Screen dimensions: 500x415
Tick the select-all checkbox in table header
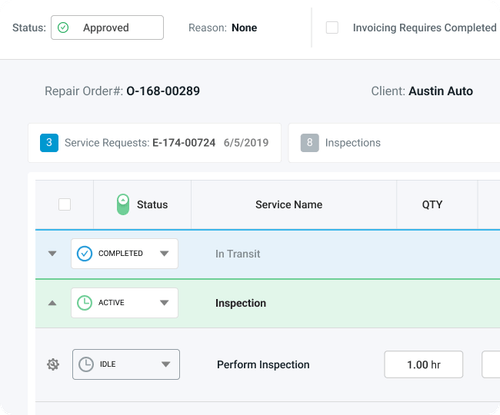pyautogui.click(x=64, y=204)
